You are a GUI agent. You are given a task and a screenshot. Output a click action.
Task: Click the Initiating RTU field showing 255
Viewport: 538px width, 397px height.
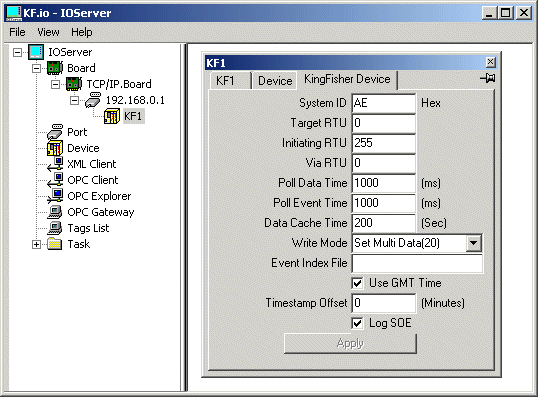384,143
